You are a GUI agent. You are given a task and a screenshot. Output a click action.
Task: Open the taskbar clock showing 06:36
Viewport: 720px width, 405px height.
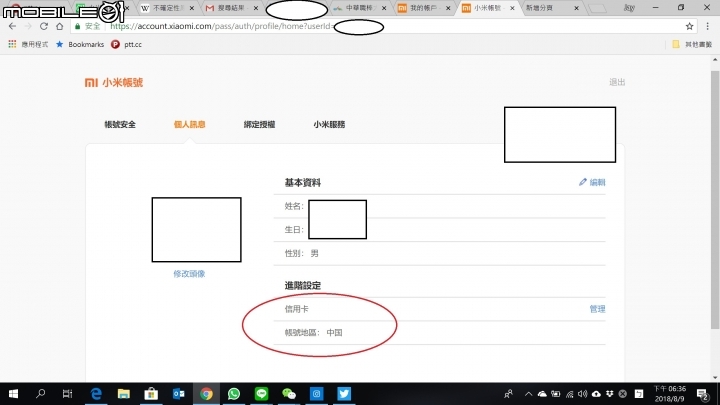[x=669, y=394]
